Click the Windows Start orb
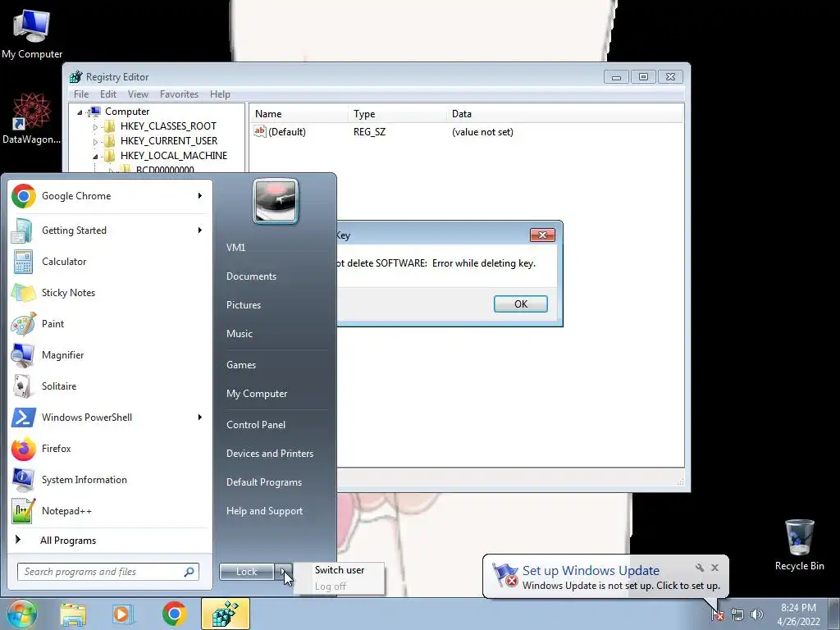The image size is (840, 630). [x=21, y=614]
